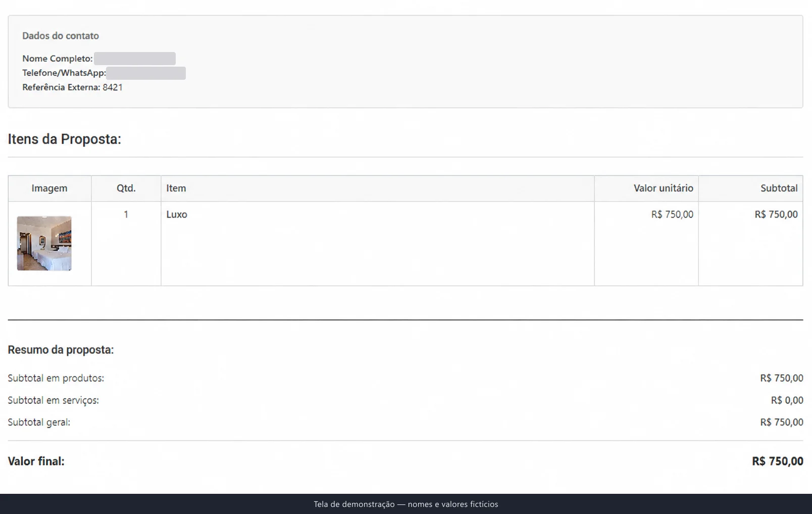The width and height of the screenshot is (812, 514).
Task: Click the Subtotal em produtos amount
Action: click(x=782, y=378)
